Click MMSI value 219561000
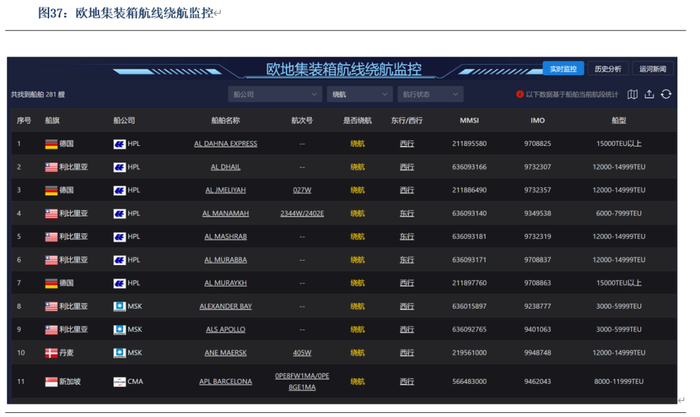Screen dimensions: 700x417 [469, 353]
